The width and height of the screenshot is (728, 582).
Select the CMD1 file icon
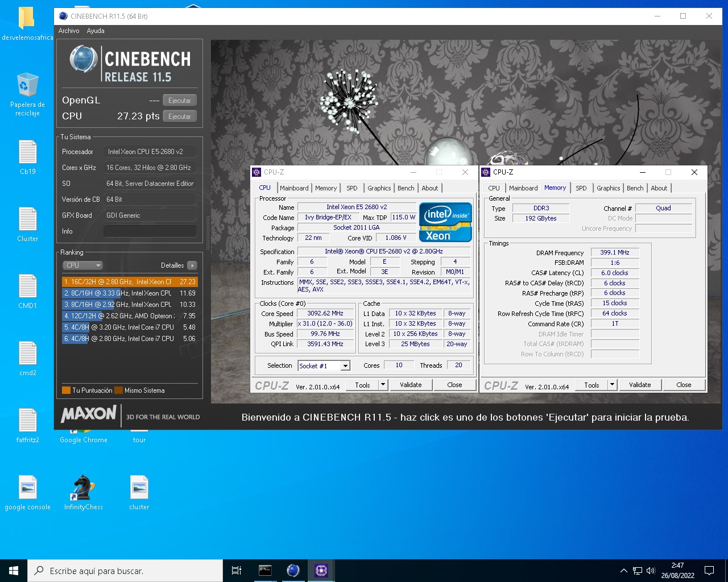(x=27, y=292)
